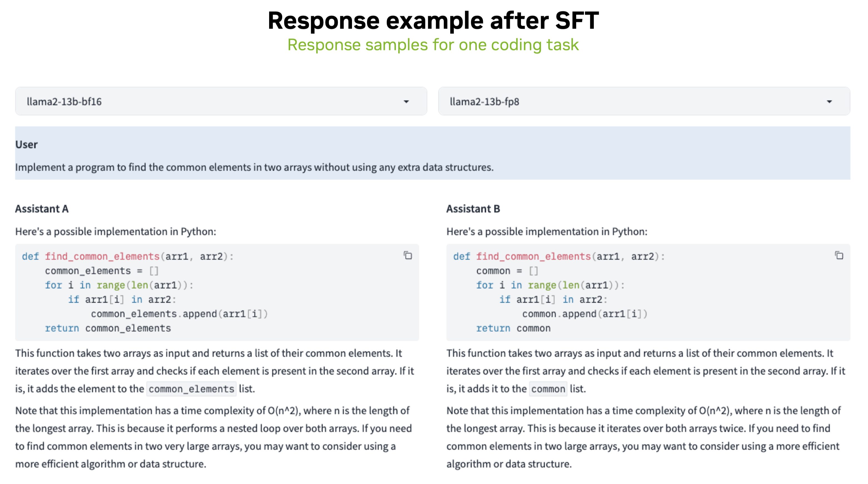Click the green 'Response samples' subtitle
The width and height of the screenshot is (868, 484).
click(x=433, y=45)
